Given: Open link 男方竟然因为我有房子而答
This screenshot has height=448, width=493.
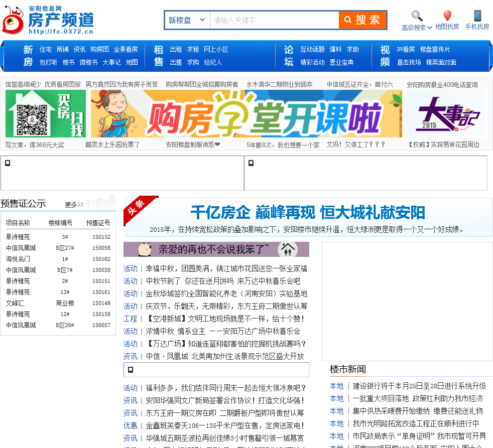Looking at the screenshot, I should (121, 84).
